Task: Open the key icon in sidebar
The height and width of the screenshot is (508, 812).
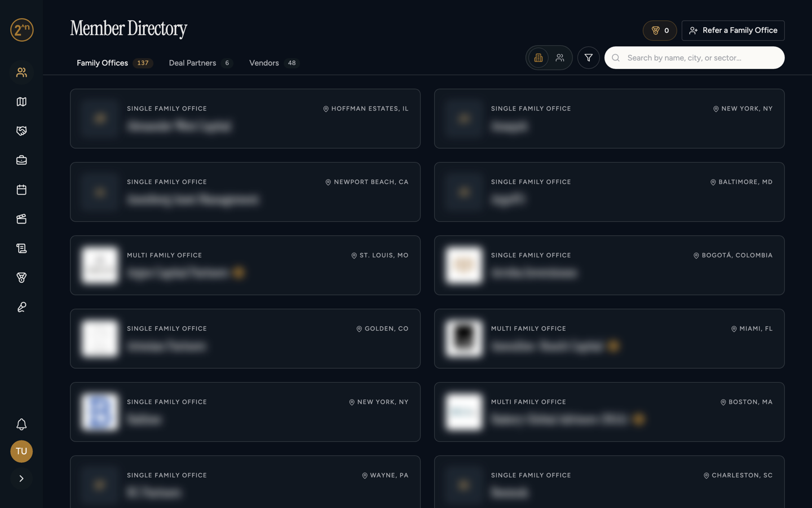Action: coord(21,307)
